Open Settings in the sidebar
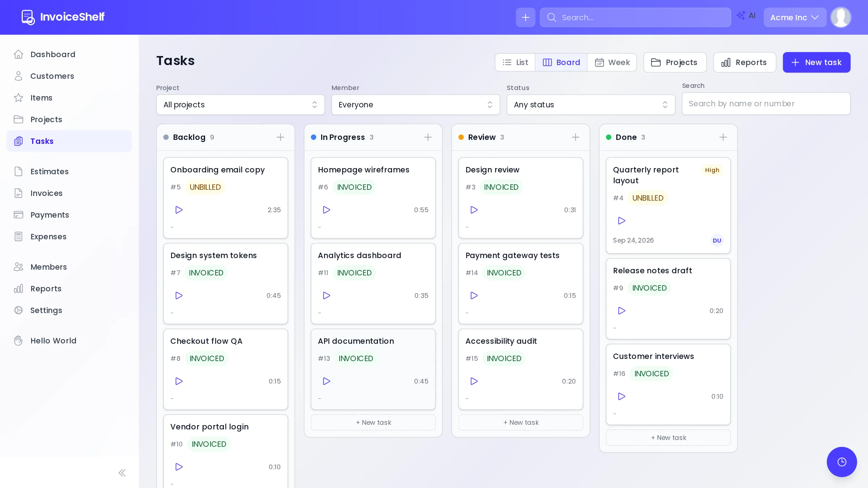The image size is (868, 488). [x=69, y=310]
